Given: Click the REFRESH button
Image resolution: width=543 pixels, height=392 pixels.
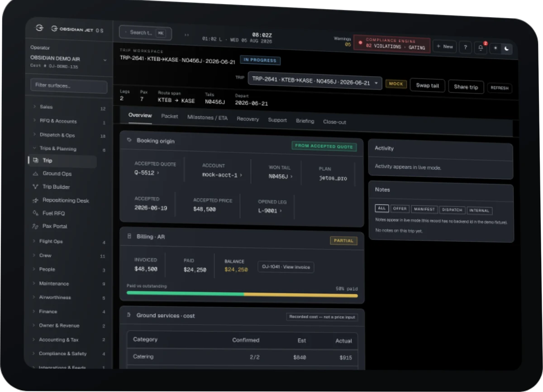Looking at the screenshot, I should 500,88.
